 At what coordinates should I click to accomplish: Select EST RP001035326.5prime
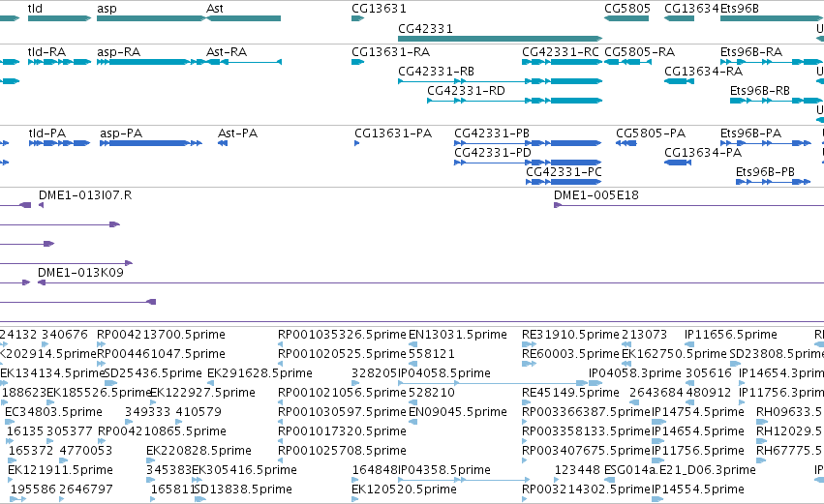(342, 335)
